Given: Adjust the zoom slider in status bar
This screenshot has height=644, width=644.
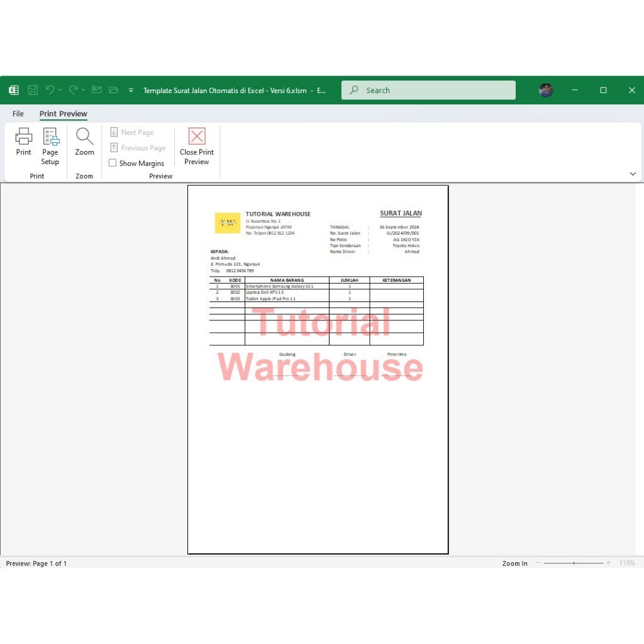Looking at the screenshot, I should 574,563.
